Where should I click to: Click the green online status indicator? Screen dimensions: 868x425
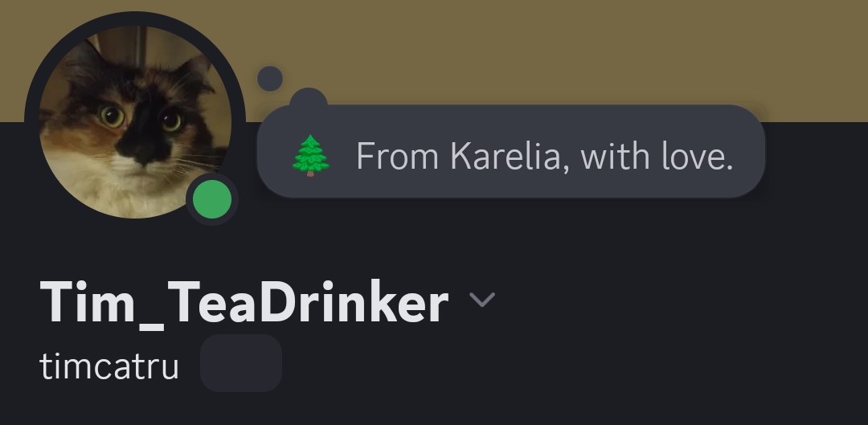[212, 199]
